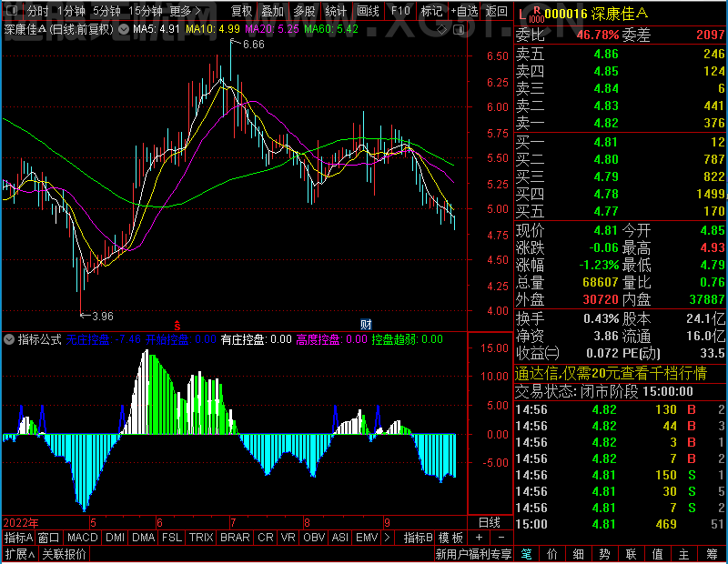This screenshot has height=564, width=728.
Task: Switch to the VR indicator
Action: [288, 538]
